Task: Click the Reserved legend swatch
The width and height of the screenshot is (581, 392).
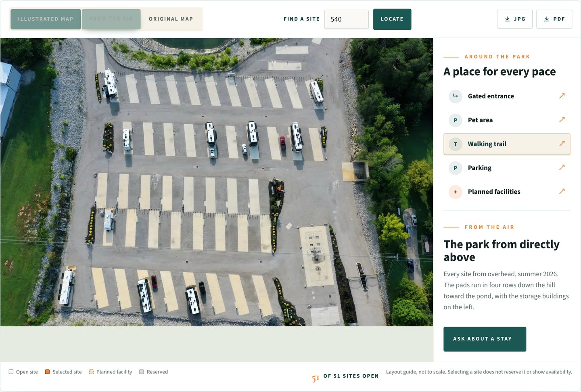Action: coord(142,372)
